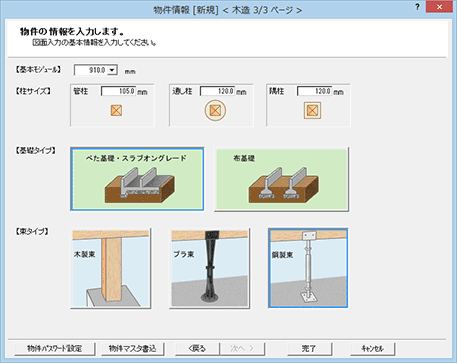Choose the 木製束 post type
Image resolution: width=457 pixels, height=363 pixels.
pos(111,268)
